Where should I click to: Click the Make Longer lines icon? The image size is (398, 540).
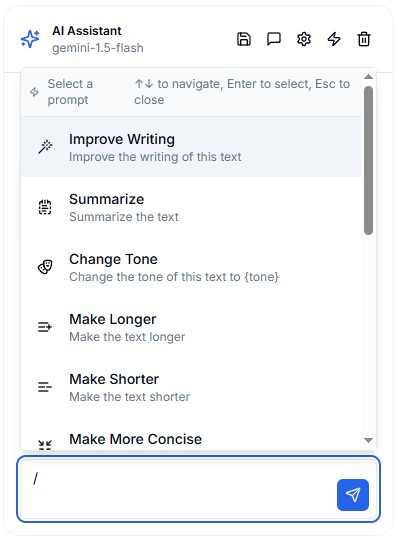pyautogui.click(x=45, y=327)
